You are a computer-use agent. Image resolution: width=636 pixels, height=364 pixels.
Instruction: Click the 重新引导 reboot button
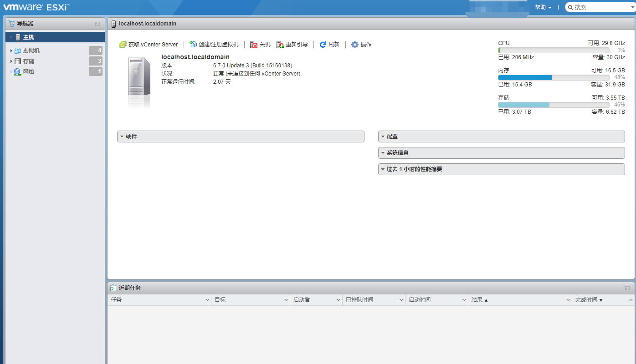(x=292, y=45)
